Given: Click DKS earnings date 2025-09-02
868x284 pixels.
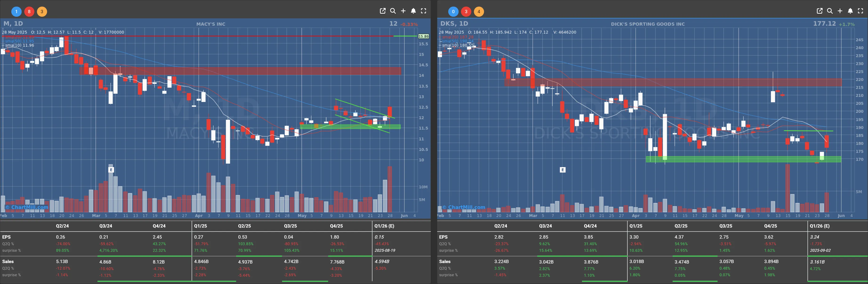Looking at the screenshot, I should (820, 251).
